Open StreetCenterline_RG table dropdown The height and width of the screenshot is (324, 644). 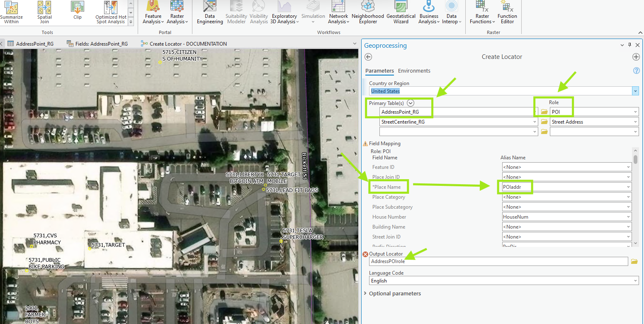[x=535, y=122]
